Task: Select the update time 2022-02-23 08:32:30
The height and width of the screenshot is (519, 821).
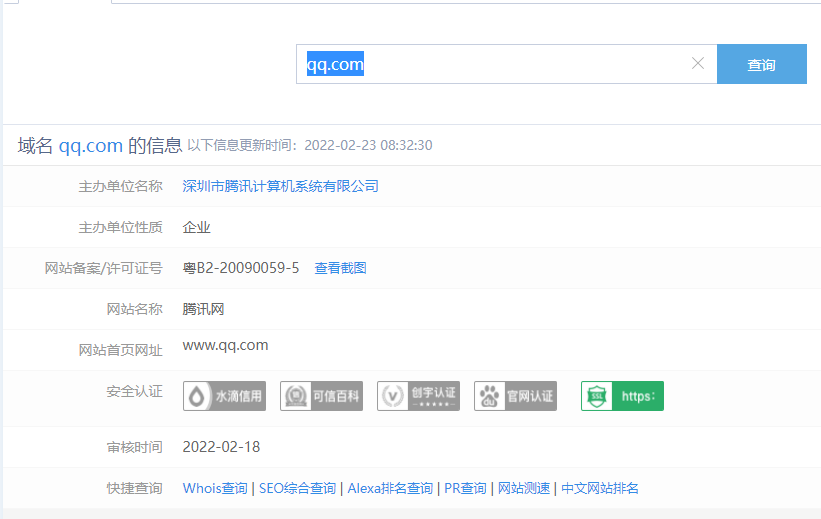Action: click(x=368, y=145)
